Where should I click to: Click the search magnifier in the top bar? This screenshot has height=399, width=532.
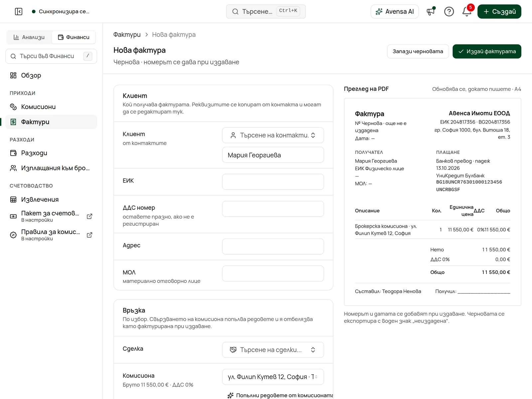(235, 12)
